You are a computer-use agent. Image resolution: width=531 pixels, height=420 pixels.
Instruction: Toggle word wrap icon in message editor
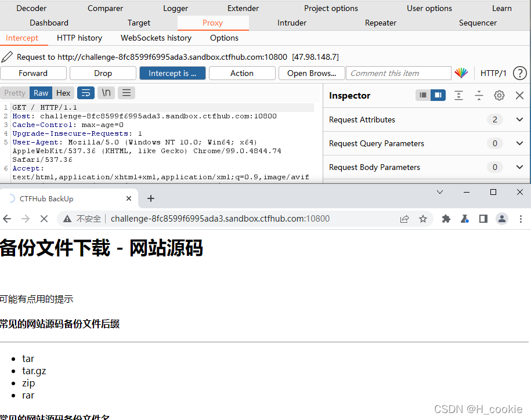(x=86, y=93)
